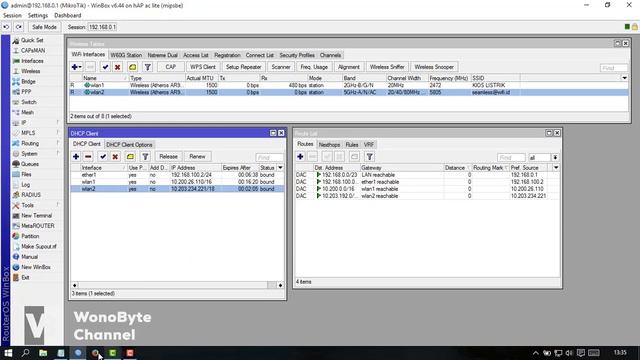Click the Redo arrow in WinBox toolbar
Image resolution: width=640 pixels, height=360 pixels.
point(19,27)
